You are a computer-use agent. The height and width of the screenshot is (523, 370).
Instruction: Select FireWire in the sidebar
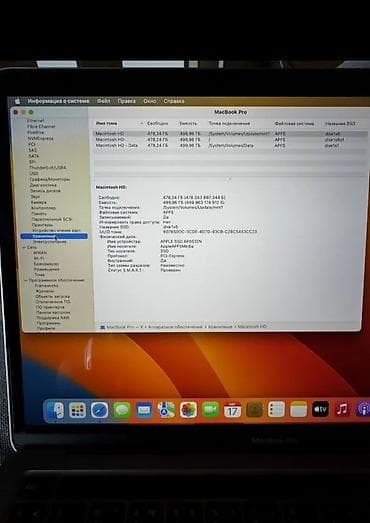pos(35,132)
